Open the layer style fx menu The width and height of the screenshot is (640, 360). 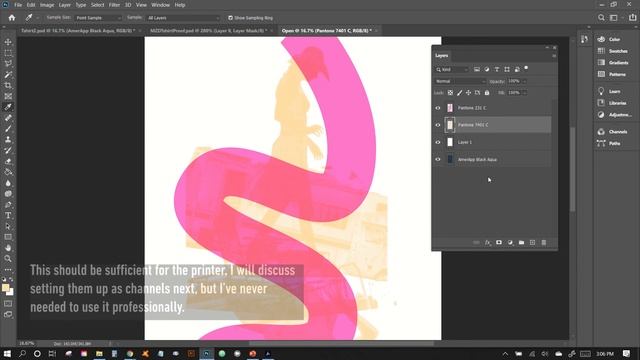coord(488,242)
